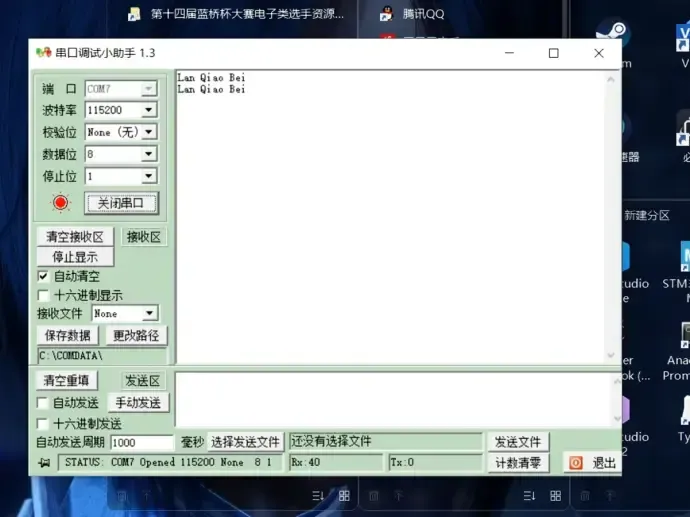690x517 pixels.
Task: Enable the 自动发送 auto-send checkbox
Action: (43, 403)
